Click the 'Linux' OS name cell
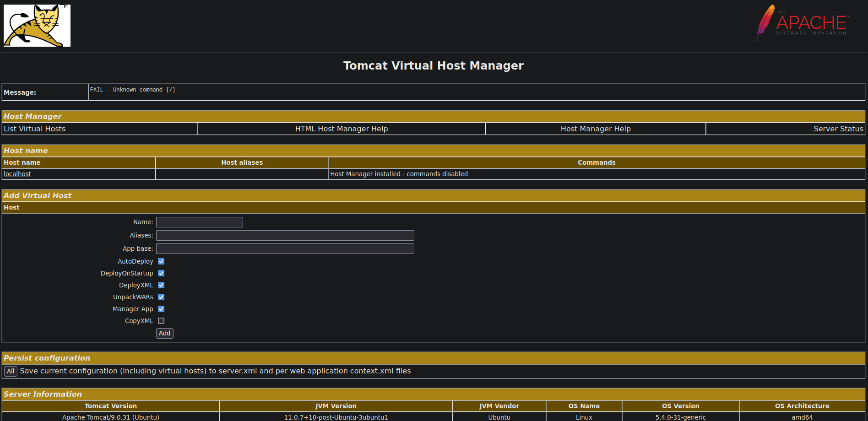The width and height of the screenshot is (868, 421). [x=584, y=417]
